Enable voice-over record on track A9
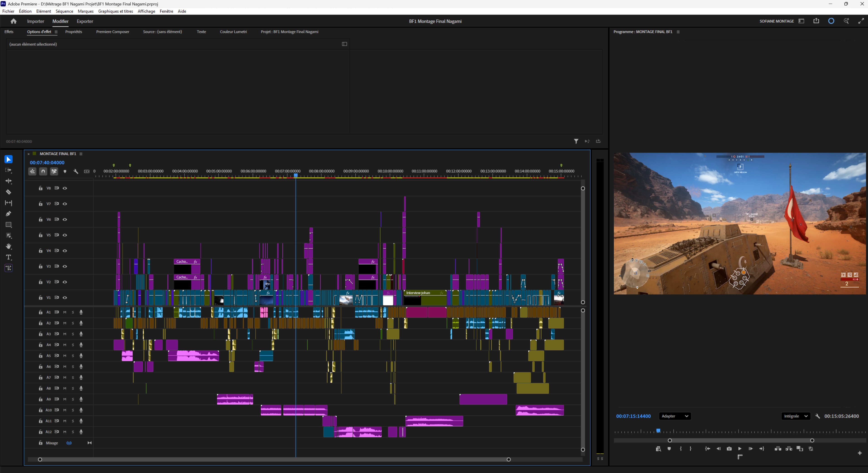This screenshot has width=868, height=473. click(81, 399)
